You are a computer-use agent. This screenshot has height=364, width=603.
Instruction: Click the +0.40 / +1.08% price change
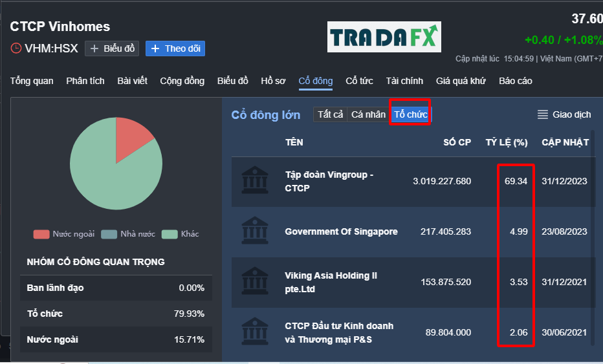pos(564,40)
